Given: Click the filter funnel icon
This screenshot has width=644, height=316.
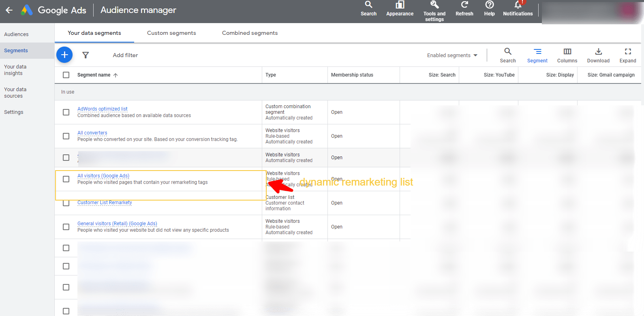Looking at the screenshot, I should 86,55.
